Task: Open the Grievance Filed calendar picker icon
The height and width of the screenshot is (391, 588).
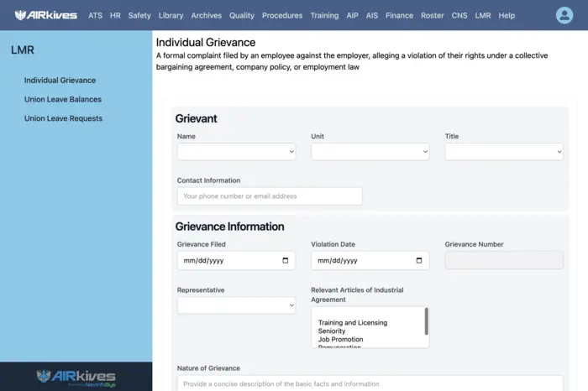Action: [286, 261]
